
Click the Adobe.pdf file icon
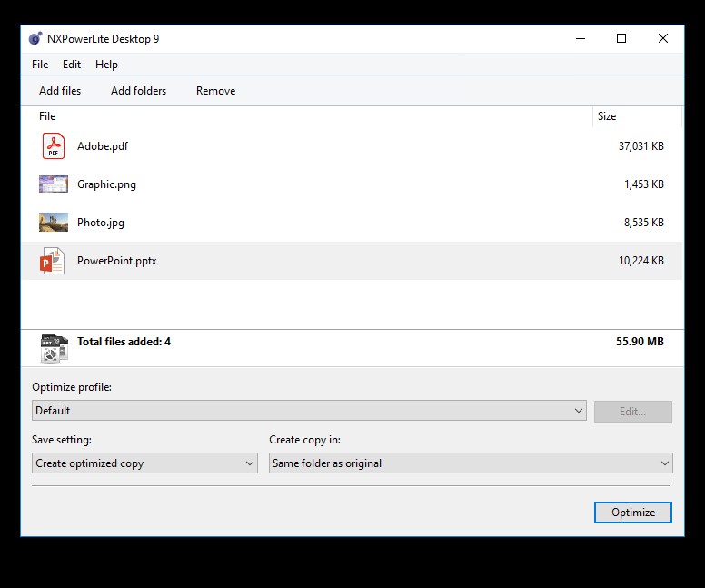coord(54,146)
